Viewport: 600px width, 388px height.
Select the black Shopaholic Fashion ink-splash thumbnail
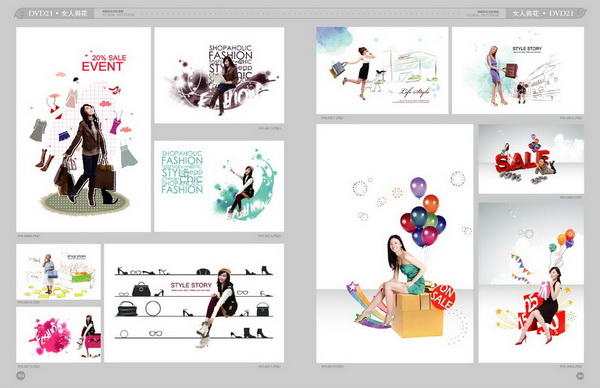[219, 75]
